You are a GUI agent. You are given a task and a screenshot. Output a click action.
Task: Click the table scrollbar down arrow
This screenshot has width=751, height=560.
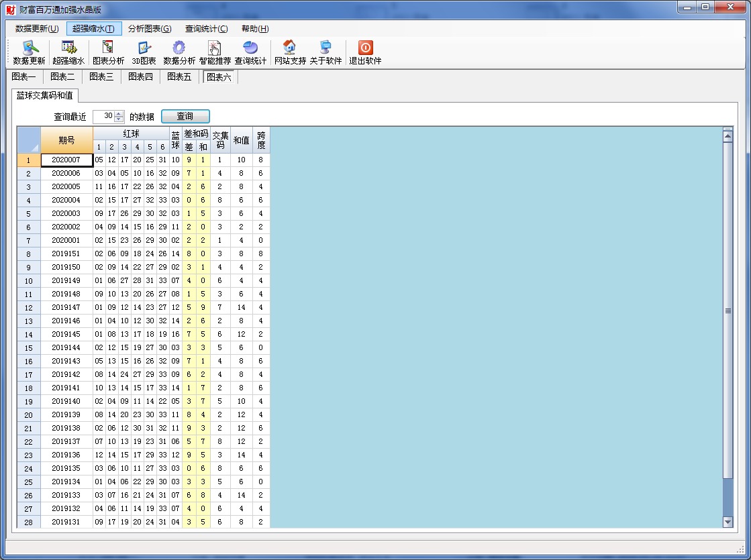point(728,522)
